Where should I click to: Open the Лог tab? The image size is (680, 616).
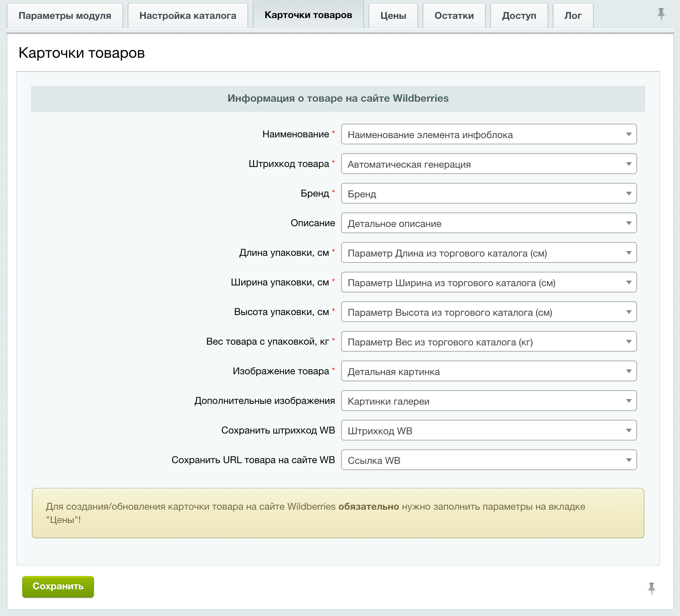pos(573,16)
